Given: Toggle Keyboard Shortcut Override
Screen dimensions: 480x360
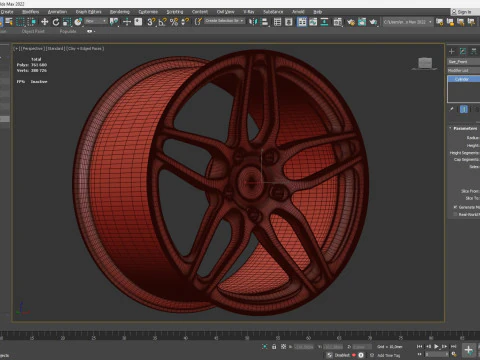Looking at the screenshot, I should coord(138,22).
